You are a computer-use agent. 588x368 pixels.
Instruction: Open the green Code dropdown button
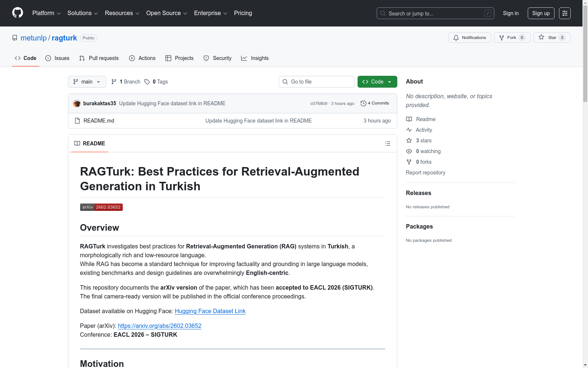click(x=377, y=82)
